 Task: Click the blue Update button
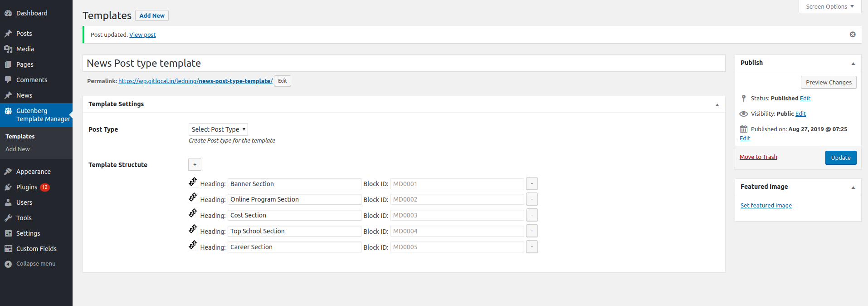point(841,158)
